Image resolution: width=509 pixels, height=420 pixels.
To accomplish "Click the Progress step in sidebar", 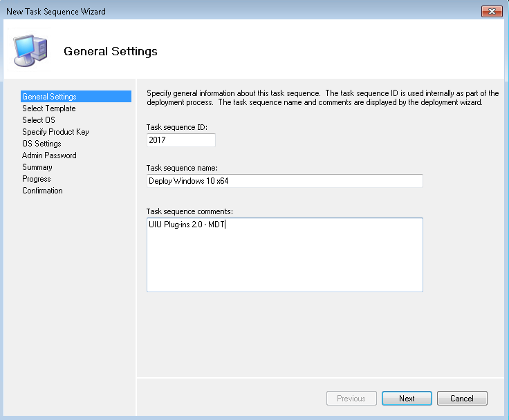I will (x=36, y=179).
